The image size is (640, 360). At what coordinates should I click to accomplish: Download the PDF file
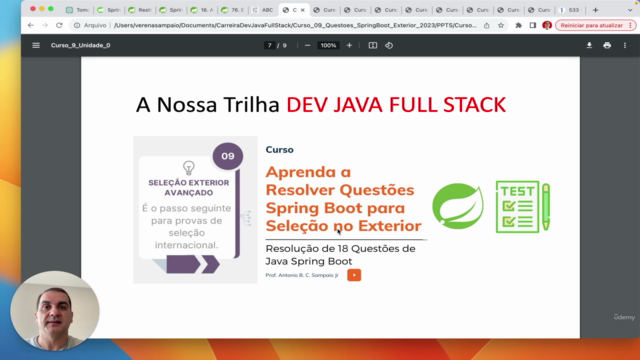[589, 45]
